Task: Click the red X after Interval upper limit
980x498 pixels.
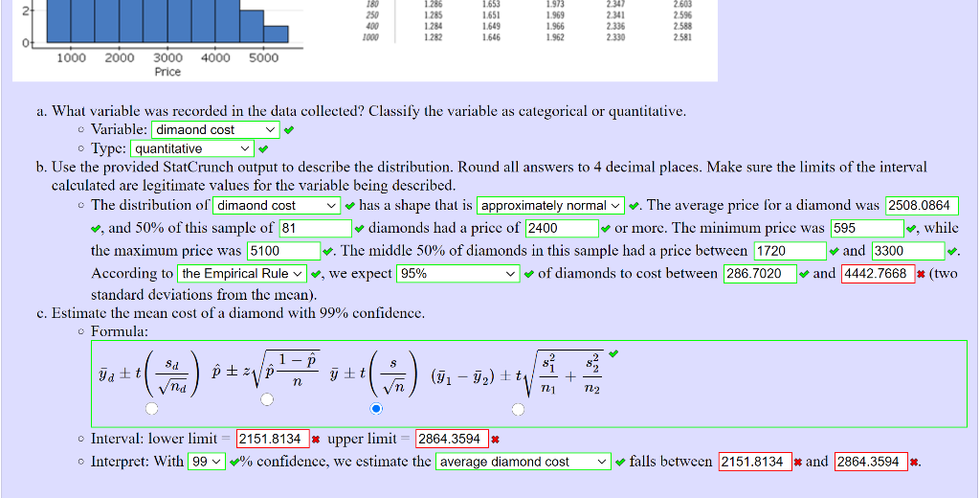Action: pyautogui.click(x=495, y=440)
